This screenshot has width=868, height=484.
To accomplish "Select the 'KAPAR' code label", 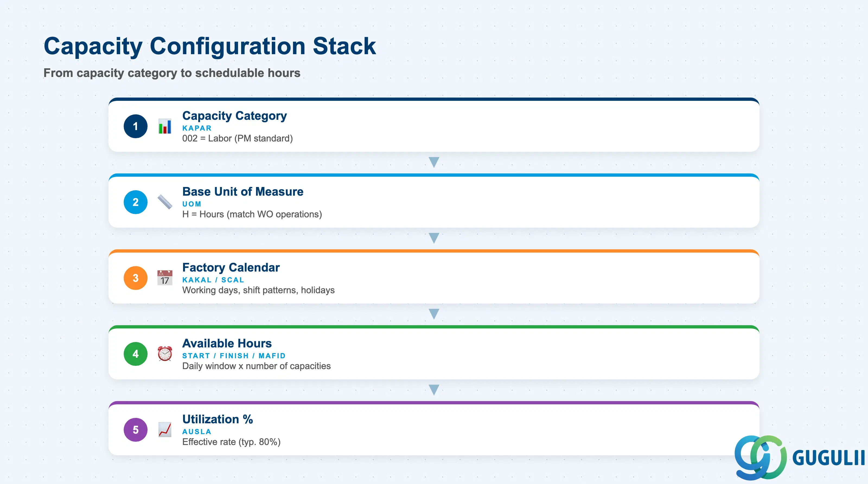I will coord(197,128).
